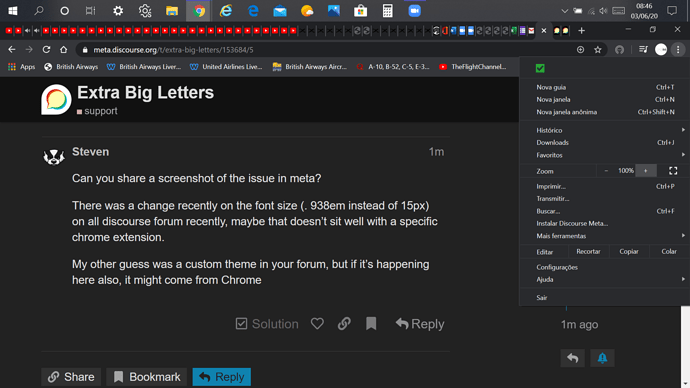Click the blue Reply topic button
Image resolution: width=690 pixels, height=388 pixels.
tap(222, 377)
